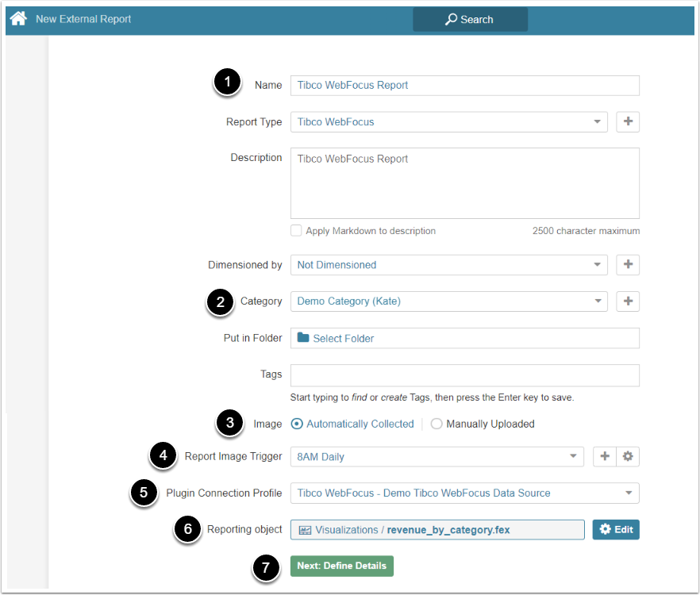
Task: Click visualization icon in Reporting object field
Action: [x=305, y=530]
